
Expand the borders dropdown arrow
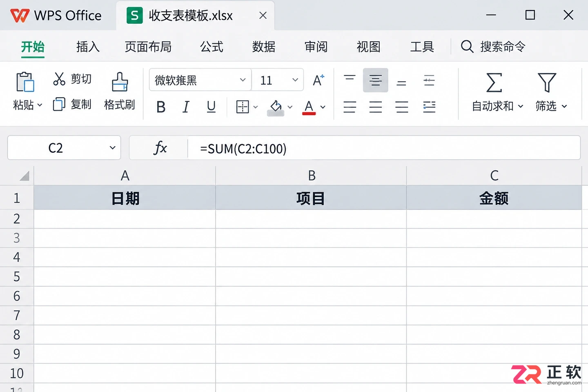[x=256, y=107]
